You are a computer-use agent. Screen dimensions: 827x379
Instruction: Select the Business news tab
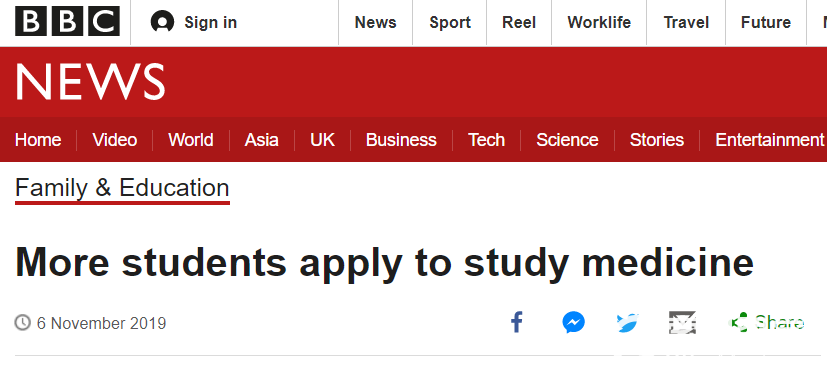(x=401, y=140)
